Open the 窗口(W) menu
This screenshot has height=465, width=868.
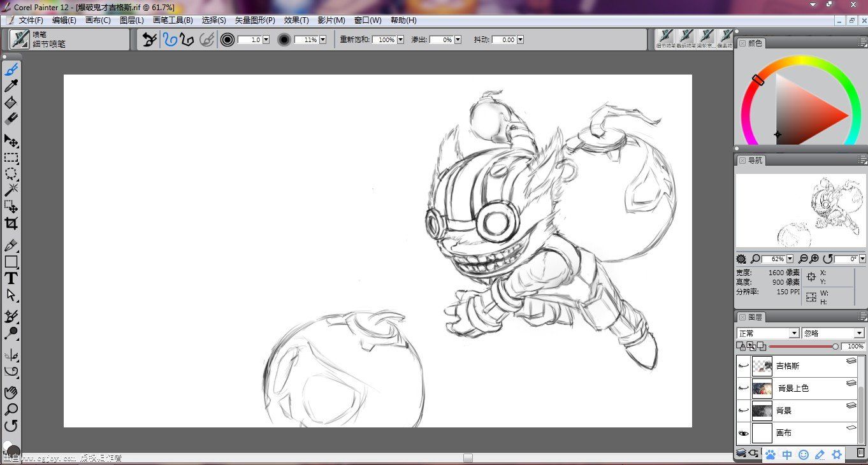pyautogui.click(x=368, y=20)
